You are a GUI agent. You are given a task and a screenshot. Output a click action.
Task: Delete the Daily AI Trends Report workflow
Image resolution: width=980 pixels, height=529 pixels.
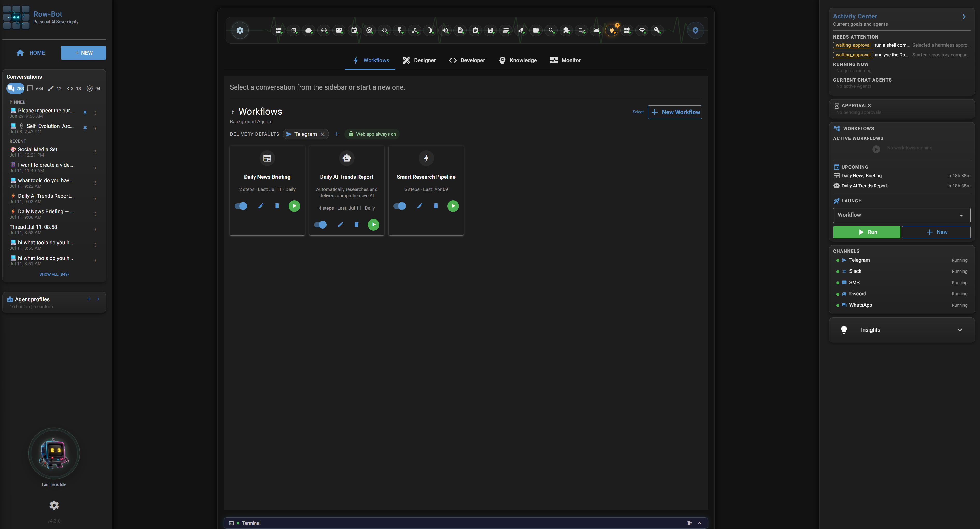[x=356, y=224]
